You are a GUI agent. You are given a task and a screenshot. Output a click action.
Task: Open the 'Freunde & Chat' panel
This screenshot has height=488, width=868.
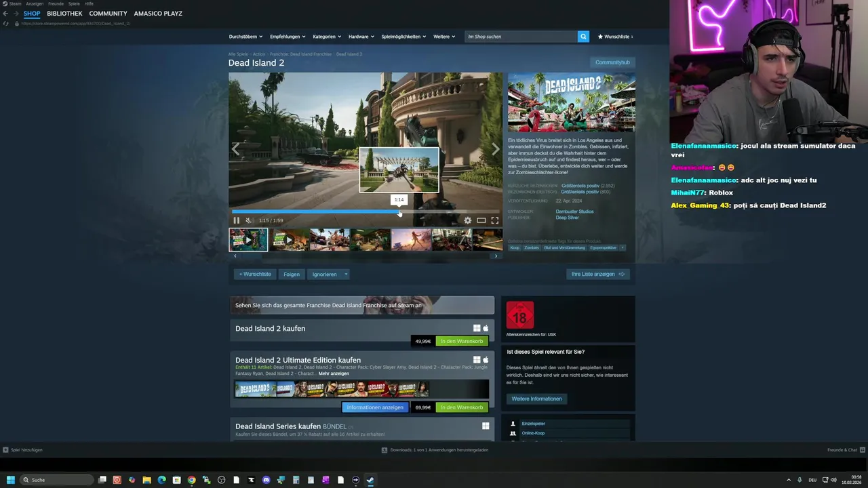[846, 450]
